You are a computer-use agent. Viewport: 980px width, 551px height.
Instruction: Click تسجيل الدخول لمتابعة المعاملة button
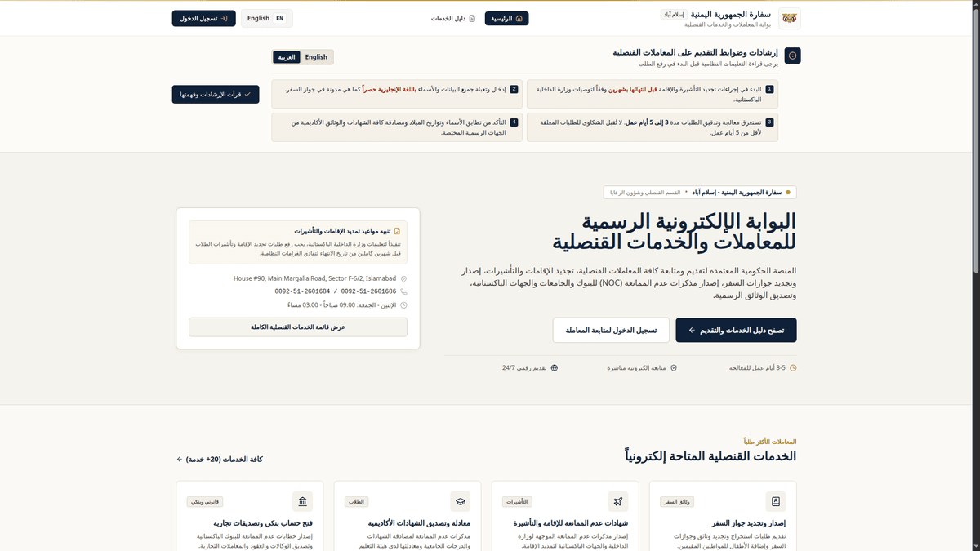click(x=611, y=330)
